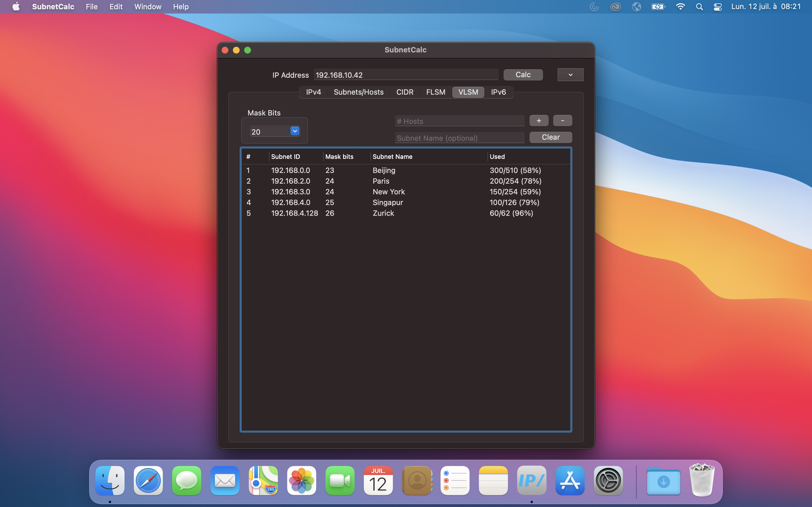The image size is (812, 507).
Task: Check the battery status icon
Action: [658, 6]
